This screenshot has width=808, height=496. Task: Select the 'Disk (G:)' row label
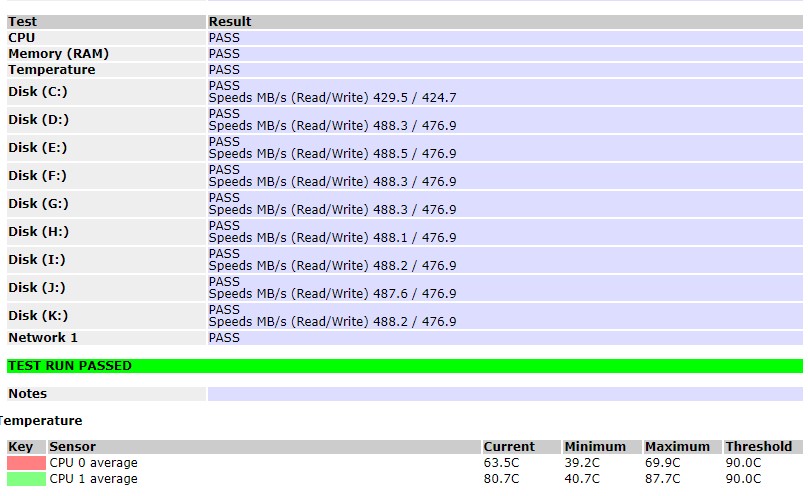coord(39,203)
